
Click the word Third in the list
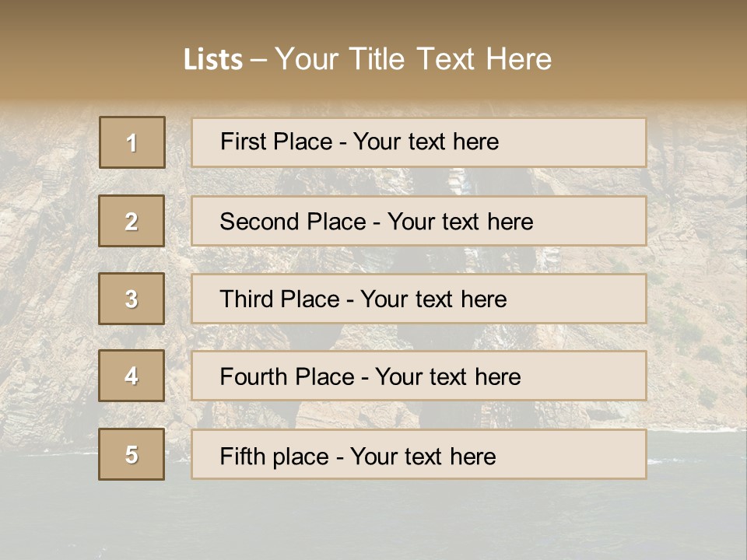[249, 299]
